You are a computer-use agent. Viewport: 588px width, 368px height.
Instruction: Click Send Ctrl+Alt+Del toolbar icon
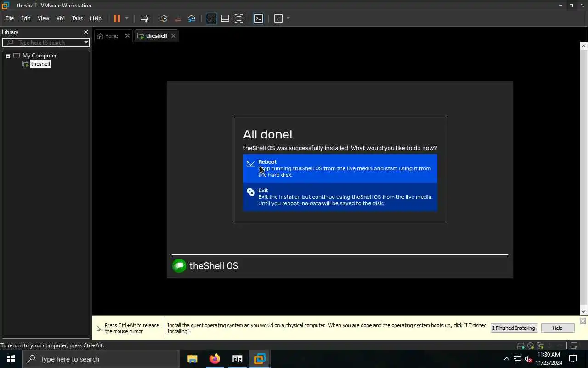coord(144,18)
